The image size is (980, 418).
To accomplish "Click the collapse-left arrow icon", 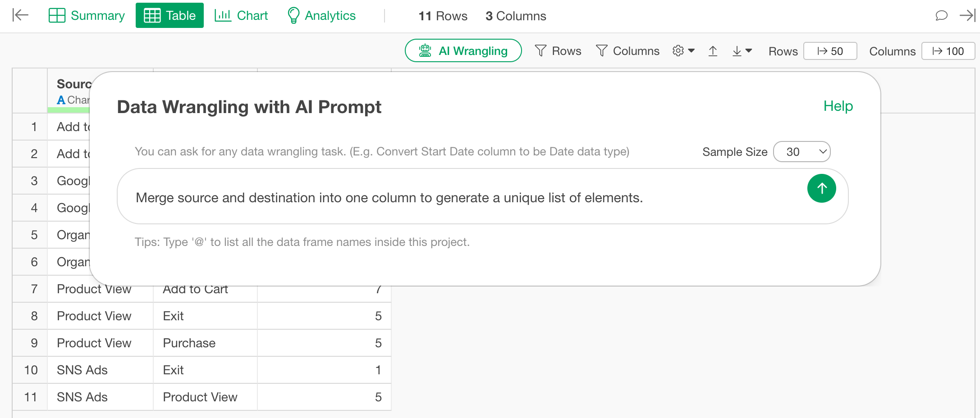I will click(20, 15).
